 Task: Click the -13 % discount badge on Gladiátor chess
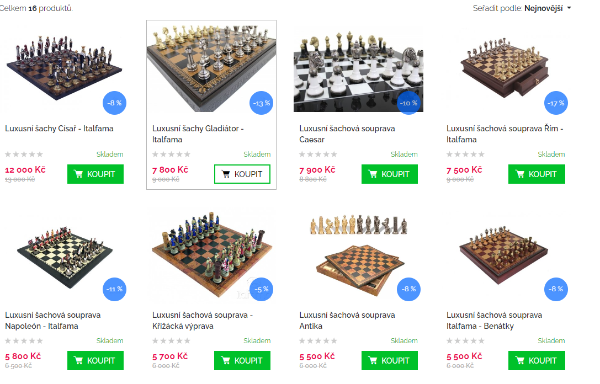261,103
